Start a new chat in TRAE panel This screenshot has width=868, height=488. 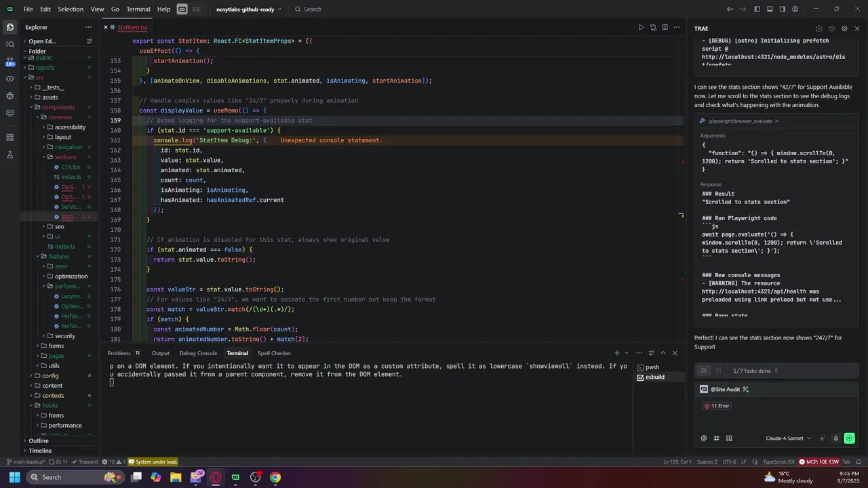coord(819,28)
